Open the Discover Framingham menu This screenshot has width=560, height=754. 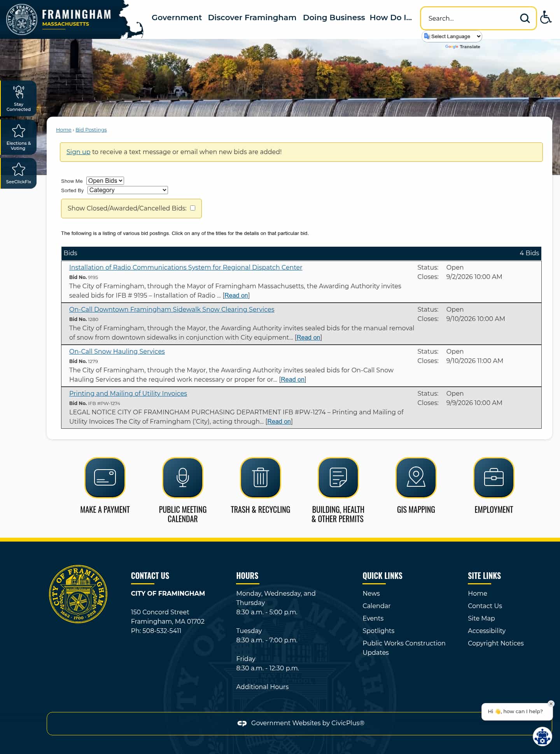coord(252,18)
